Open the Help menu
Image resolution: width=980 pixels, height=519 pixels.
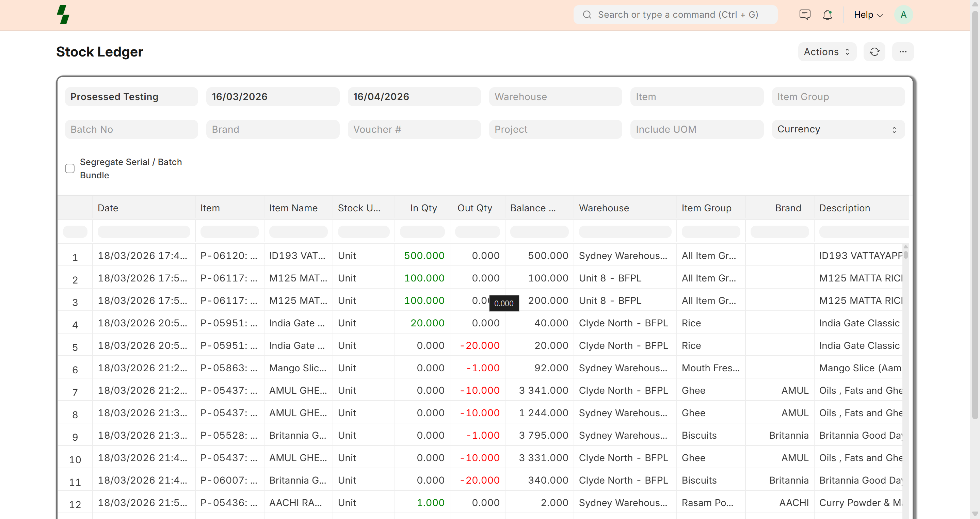[868, 15]
